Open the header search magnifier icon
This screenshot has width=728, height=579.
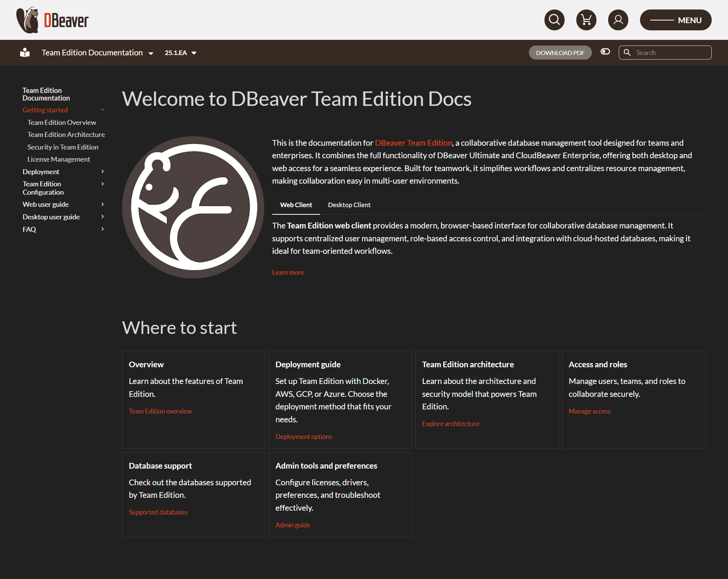coord(554,20)
